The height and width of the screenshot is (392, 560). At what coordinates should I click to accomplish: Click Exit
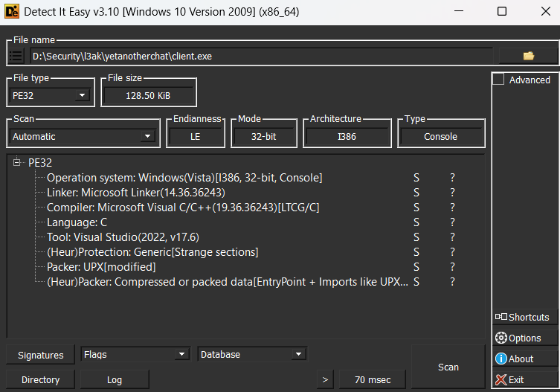[x=524, y=379]
